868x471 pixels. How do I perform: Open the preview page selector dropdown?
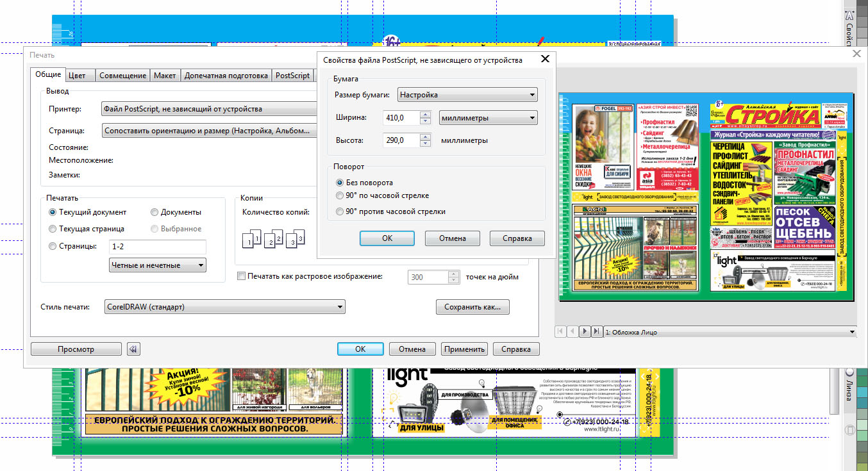click(730, 332)
